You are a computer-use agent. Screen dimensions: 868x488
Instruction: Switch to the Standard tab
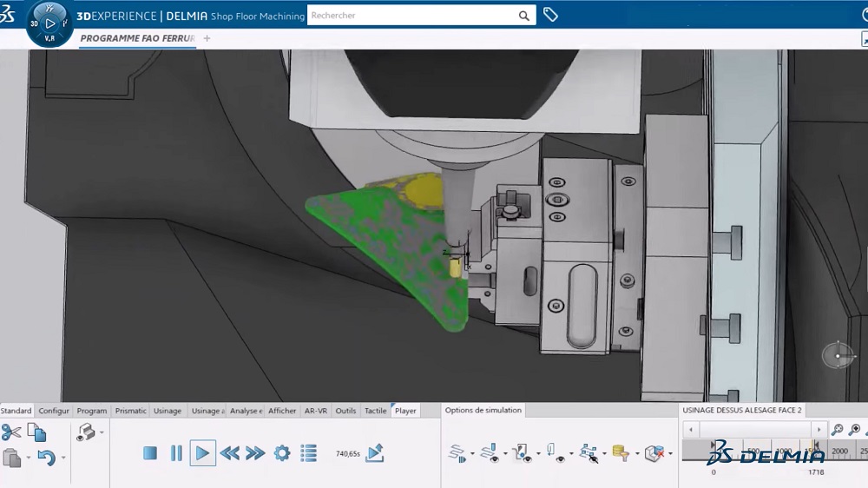(x=16, y=411)
